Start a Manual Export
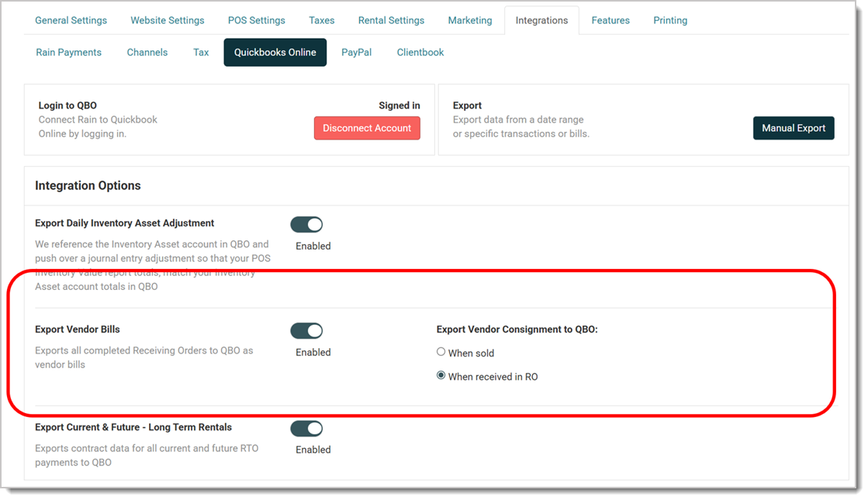Image resolution: width=868 pixels, height=500 pixels. [794, 128]
